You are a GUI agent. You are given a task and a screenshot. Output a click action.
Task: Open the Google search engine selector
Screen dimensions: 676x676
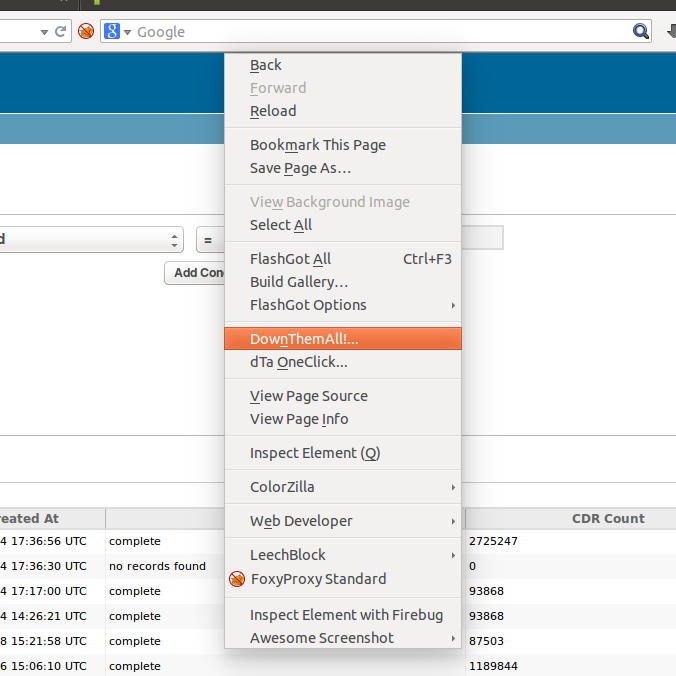click(x=117, y=31)
